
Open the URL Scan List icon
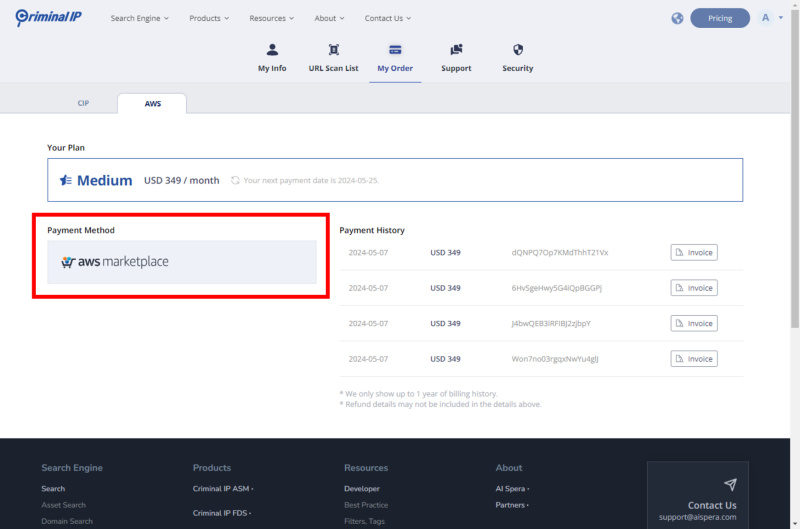pos(334,49)
